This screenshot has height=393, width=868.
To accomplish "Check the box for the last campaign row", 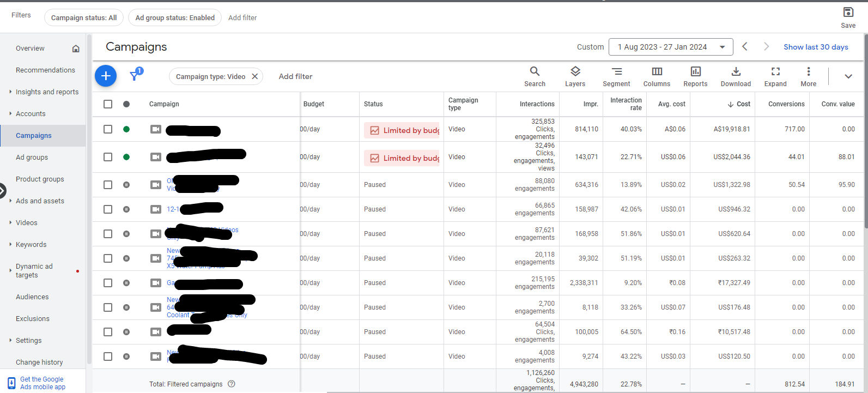I will 108,356.
